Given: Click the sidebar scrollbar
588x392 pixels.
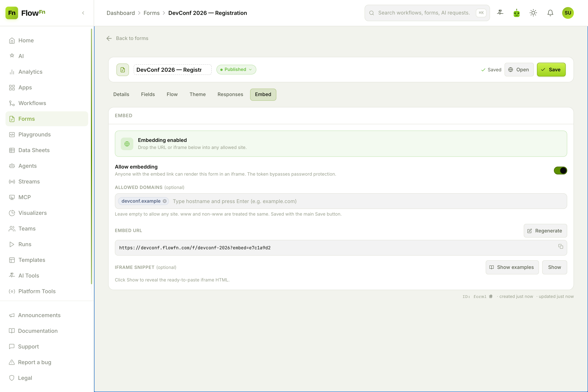Looking at the screenshot, I should 92,156.
